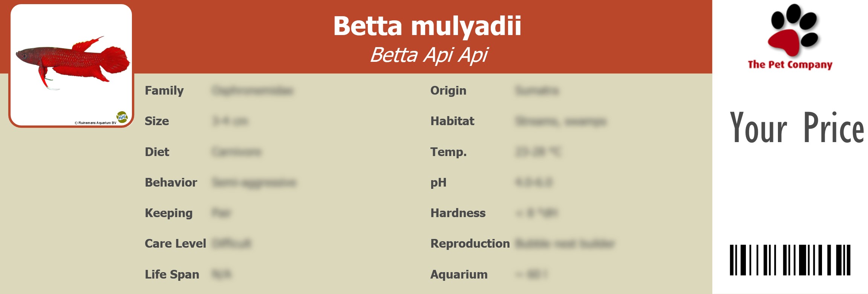
Task: Click the Reproduction label
Action: (470, 243)
